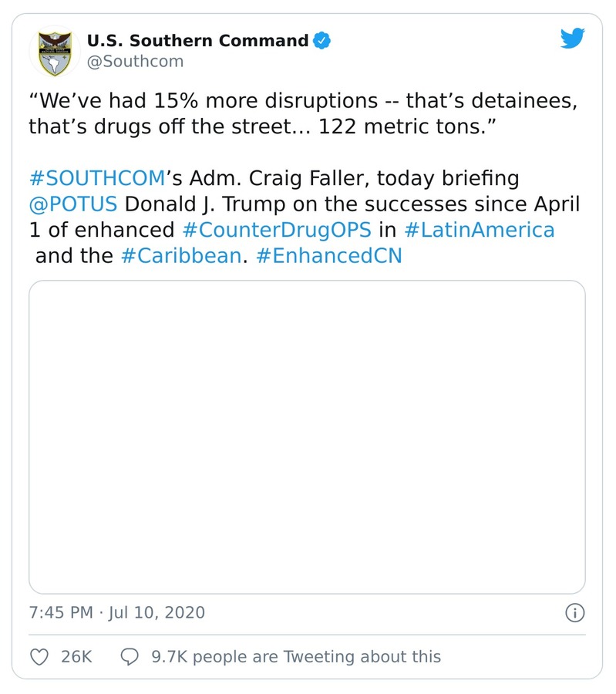Open the #EnhancedCN hashtag
This screenshot has height=694, width=616.
(328, 255)
